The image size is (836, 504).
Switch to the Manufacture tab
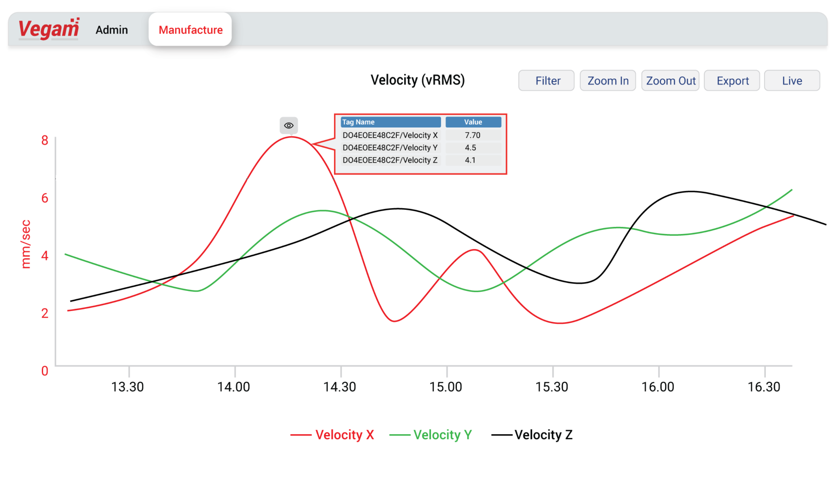click(x=190, y=29)
